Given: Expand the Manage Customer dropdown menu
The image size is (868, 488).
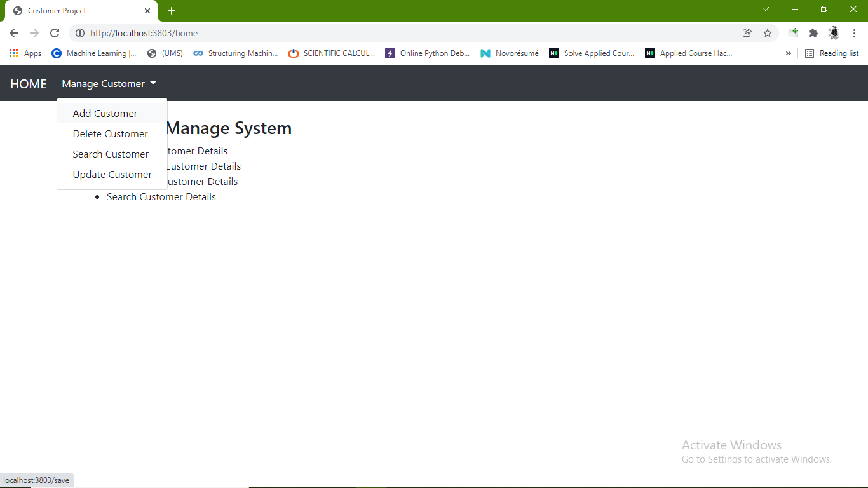Looking at the screenshot, I should point(108,83).
